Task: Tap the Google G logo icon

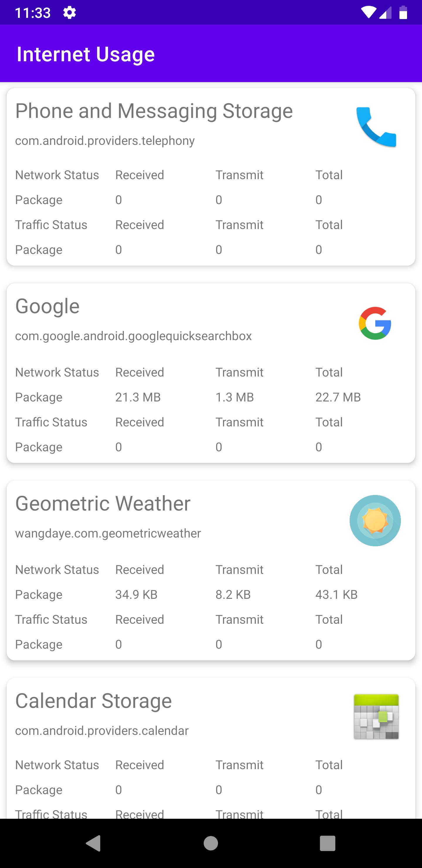Action: (x=375, y=323)
